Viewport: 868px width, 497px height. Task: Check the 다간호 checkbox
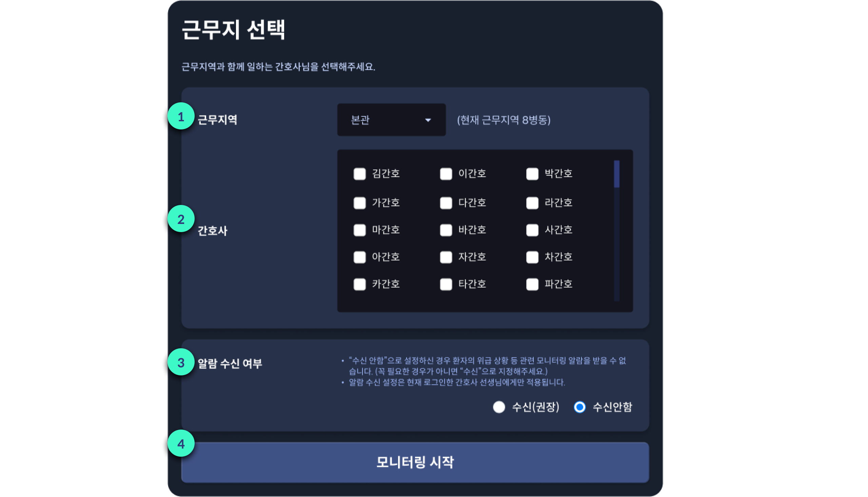point(446,203)
